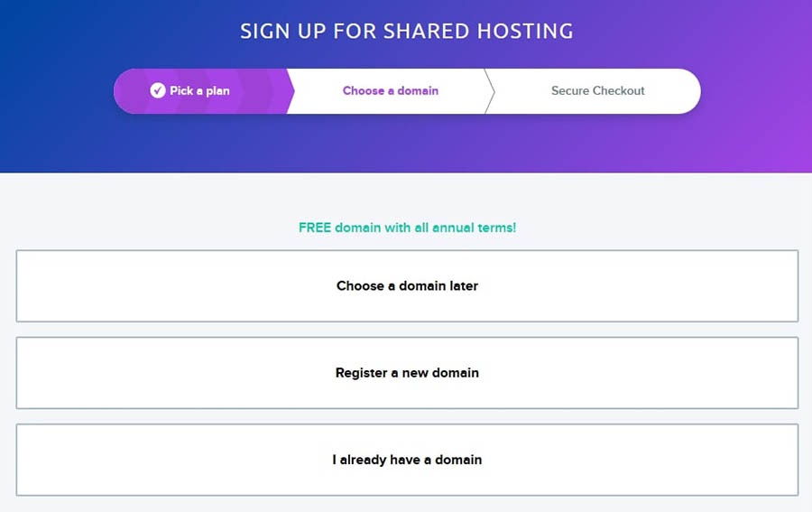
Task: Click the FREE domain with annual terms notice
Action: [x=407, y=228]
